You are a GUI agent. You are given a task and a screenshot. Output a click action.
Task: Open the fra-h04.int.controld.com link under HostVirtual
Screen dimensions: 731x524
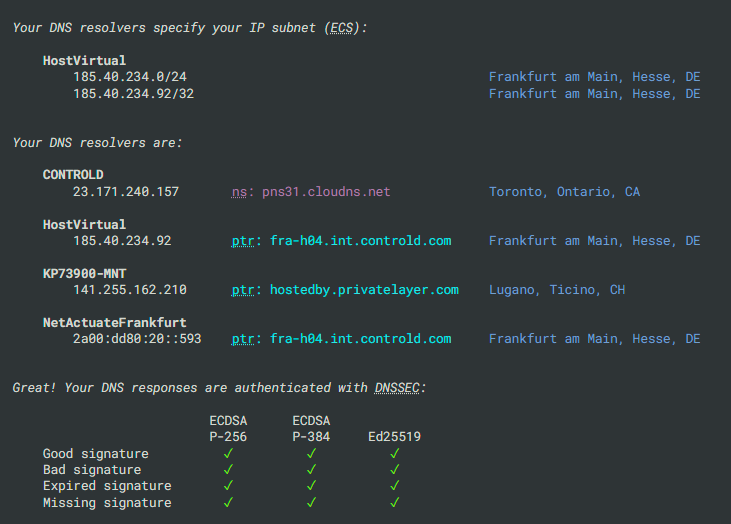click(360, 241)
